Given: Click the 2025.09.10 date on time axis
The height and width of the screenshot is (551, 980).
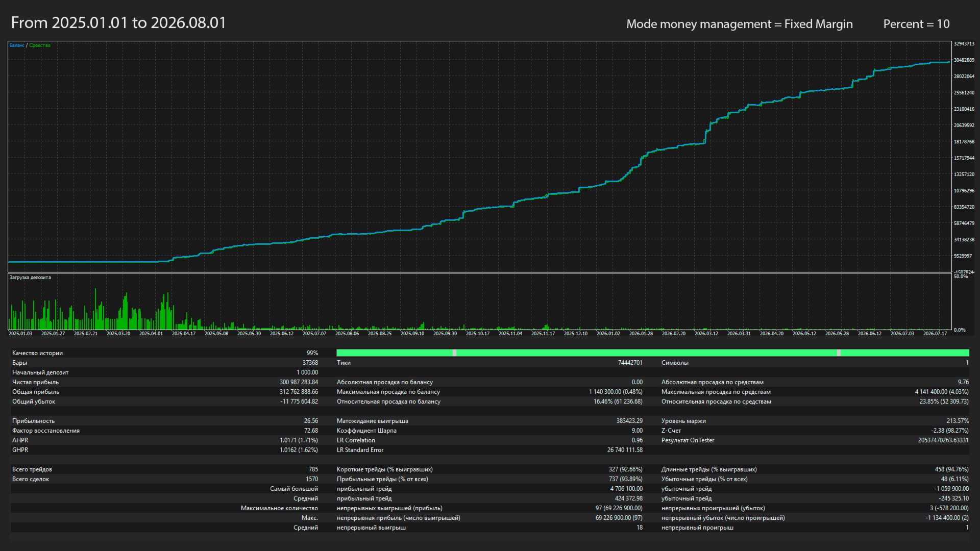Looking at the screenshot, I should tap(412, 334).
